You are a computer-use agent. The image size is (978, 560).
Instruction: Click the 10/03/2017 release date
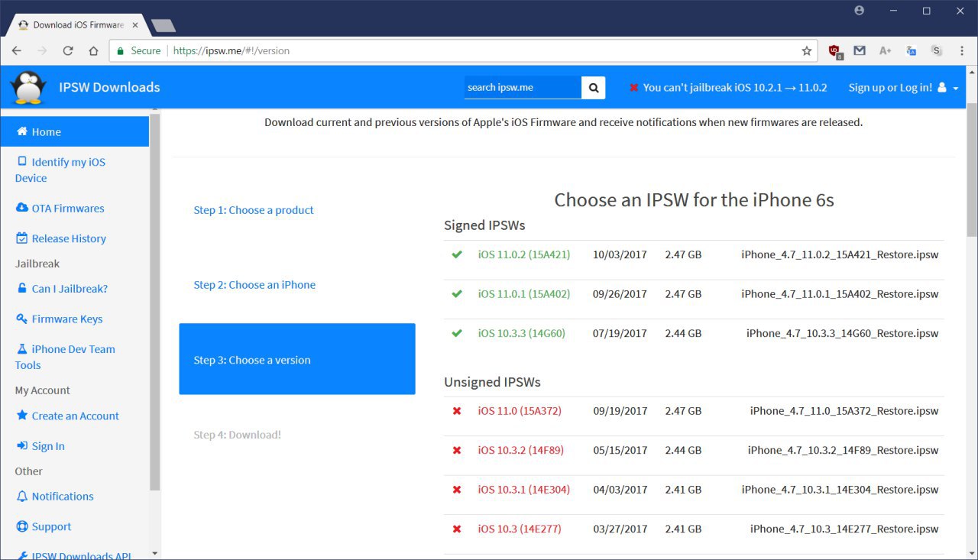[620, 254]
